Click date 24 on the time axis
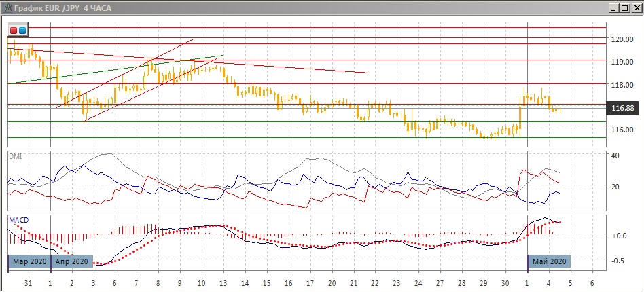644x292 pixels. tap(418, 282)
